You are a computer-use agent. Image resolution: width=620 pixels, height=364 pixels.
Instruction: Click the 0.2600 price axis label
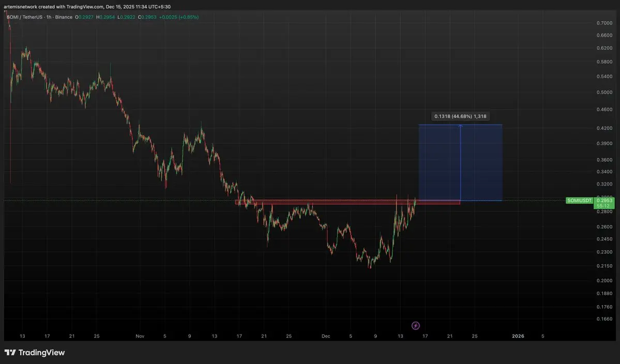coord(604,227)
